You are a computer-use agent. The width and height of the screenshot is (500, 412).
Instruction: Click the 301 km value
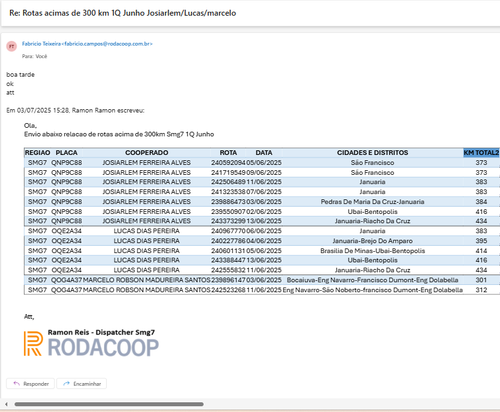click(481, 280)
